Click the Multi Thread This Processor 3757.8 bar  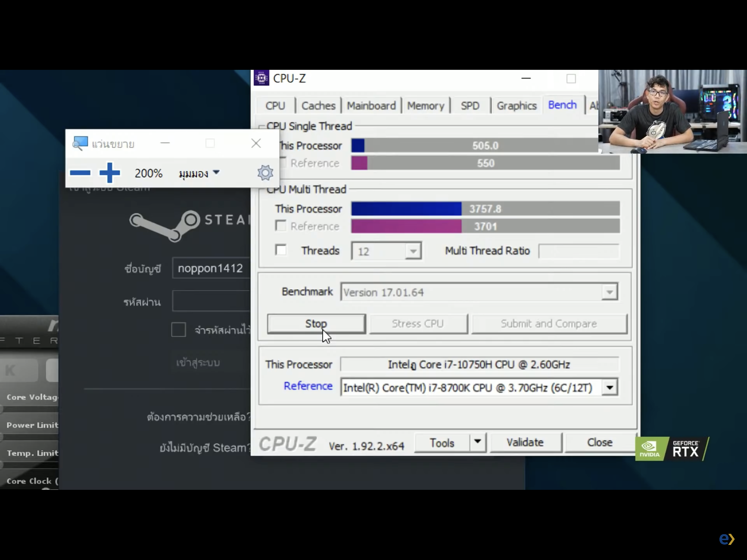[x=485, y=208]
